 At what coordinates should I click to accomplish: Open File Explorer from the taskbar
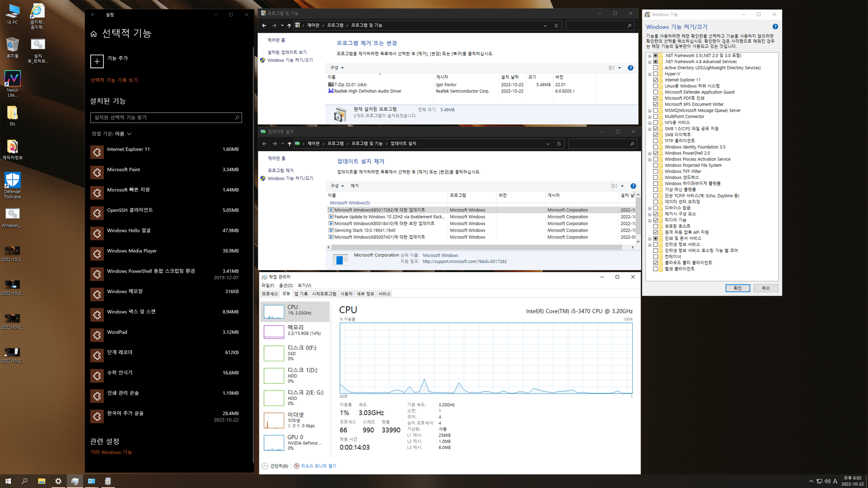42,481
